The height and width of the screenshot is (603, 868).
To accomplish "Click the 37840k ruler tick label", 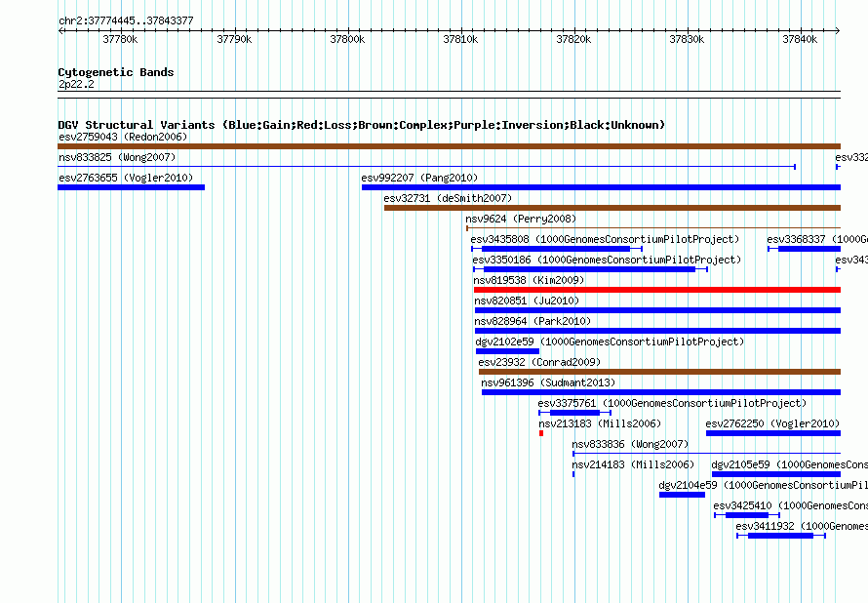I will click(x=800, y=39).
